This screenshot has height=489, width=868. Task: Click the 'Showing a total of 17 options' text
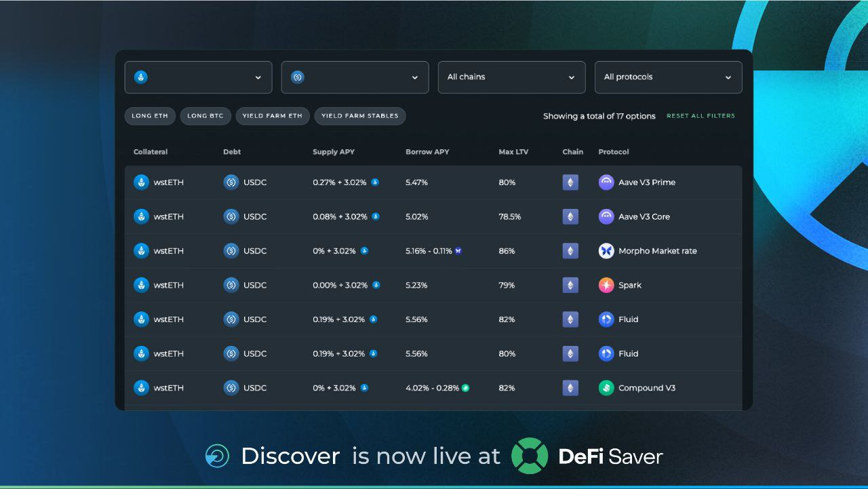click(599, 116)
